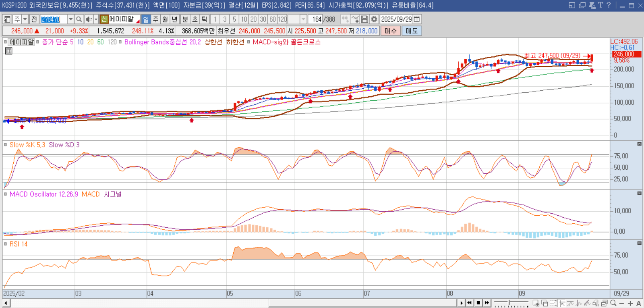
Task: Collapse the Slow stochastic panel corner button
Action: tap(639, 144)
